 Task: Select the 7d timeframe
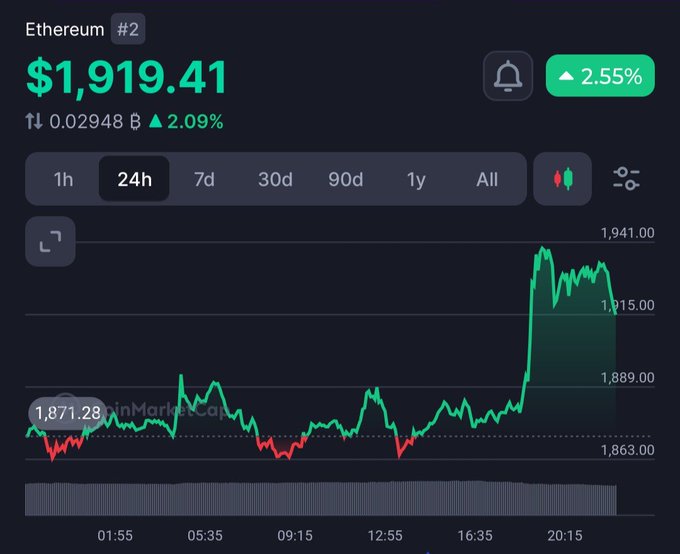pos(204,179)
